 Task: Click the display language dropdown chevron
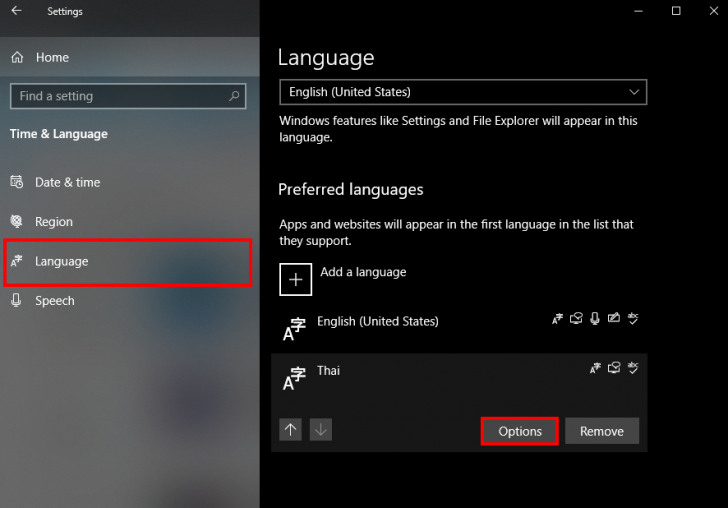click(634, 92)
